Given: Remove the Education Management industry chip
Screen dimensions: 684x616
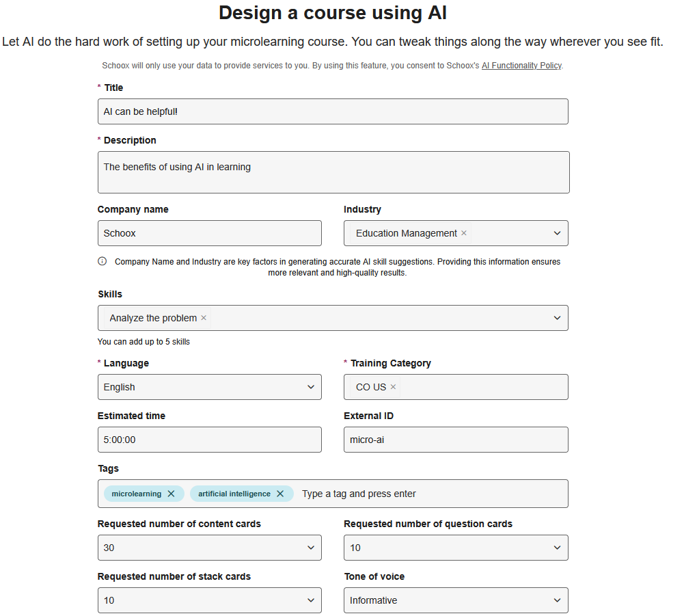Looking at the screenshot, I should tap(463, 232).
